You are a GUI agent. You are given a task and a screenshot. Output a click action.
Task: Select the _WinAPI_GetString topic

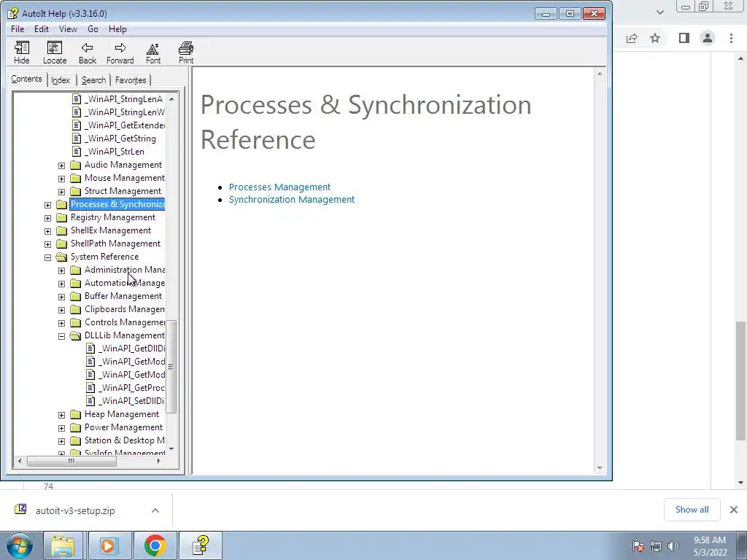pyautogui.click(x=120, y=139)
